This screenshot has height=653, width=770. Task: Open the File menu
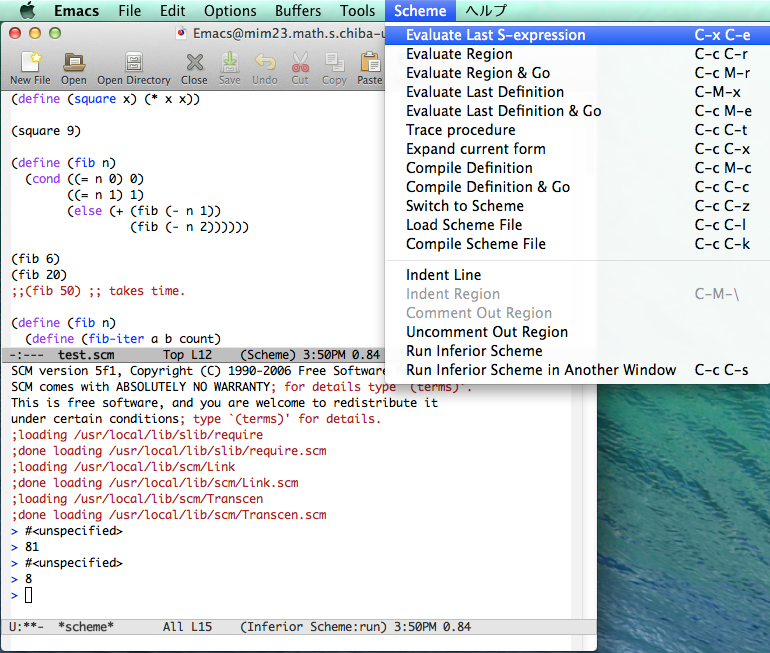click(x=129, y=10)
